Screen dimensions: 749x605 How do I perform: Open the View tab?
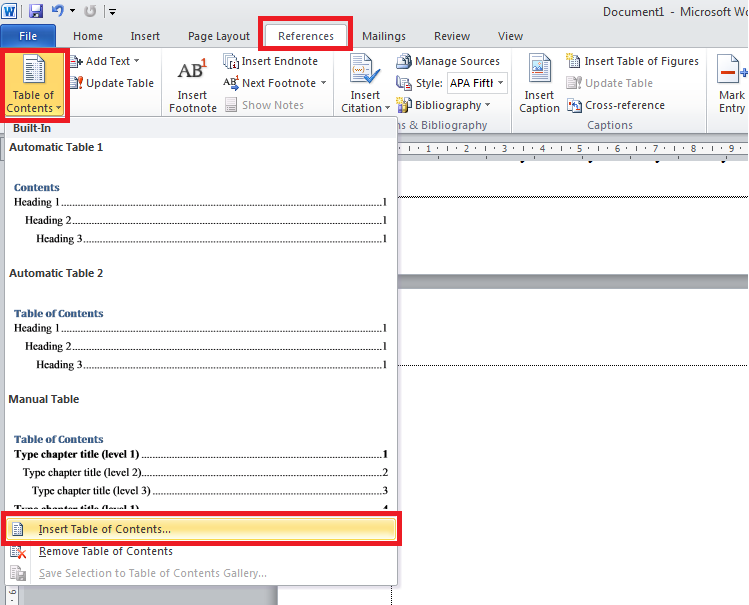coord(510,36)
